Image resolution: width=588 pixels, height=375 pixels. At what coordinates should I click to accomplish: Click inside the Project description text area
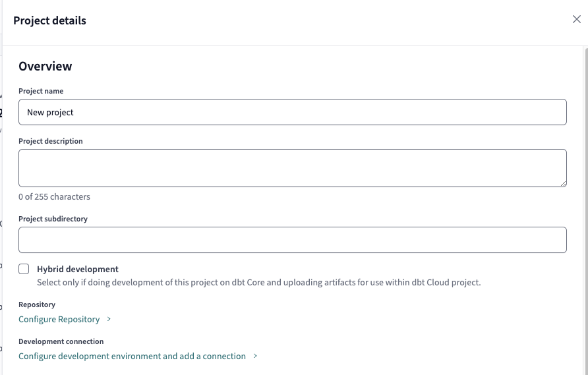293,168
